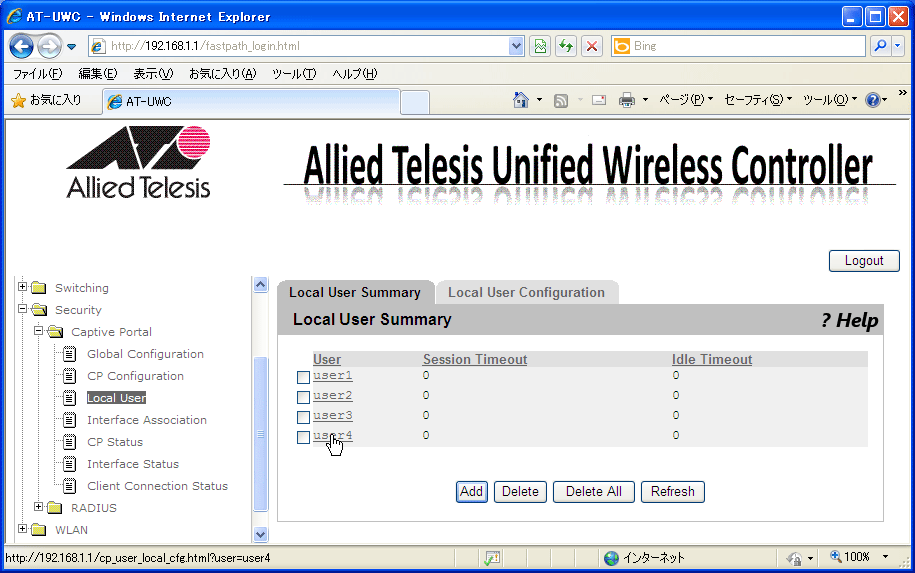Stop loading with the red X icon
Viewport: 915px width, 573px height.
[x=592, y=46]
